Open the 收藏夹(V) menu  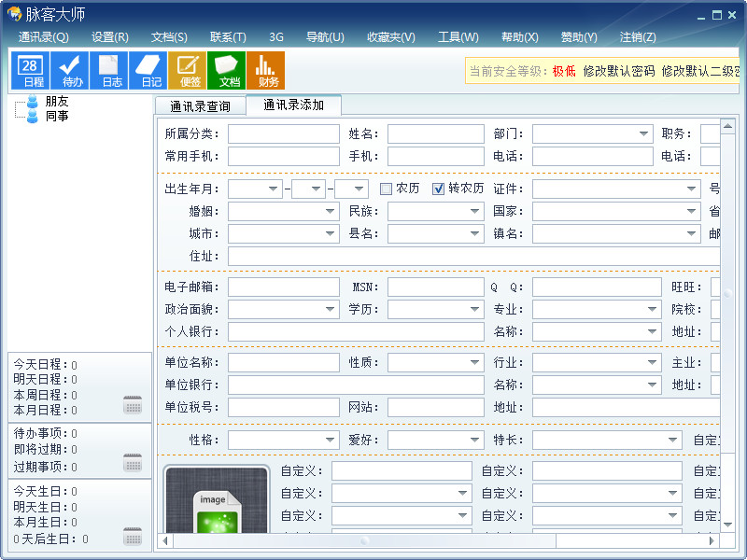pos(391,37)
